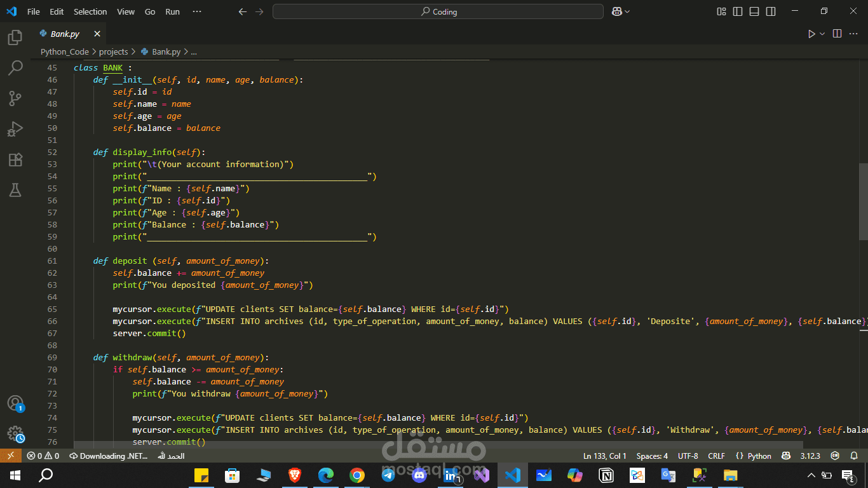Change file encoding UTF-8
Screen dimensions: 868x488
point(688,456)
